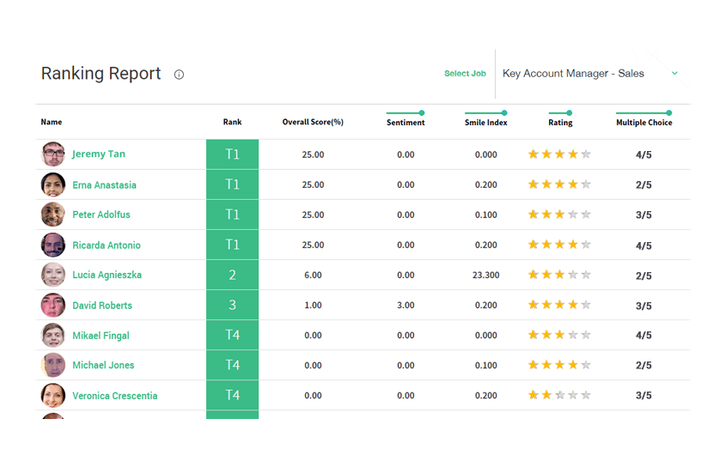Adjust the Smile Index weight slider
The height and width of the screenshot is (473, 726).
click(x=503, y=113)
